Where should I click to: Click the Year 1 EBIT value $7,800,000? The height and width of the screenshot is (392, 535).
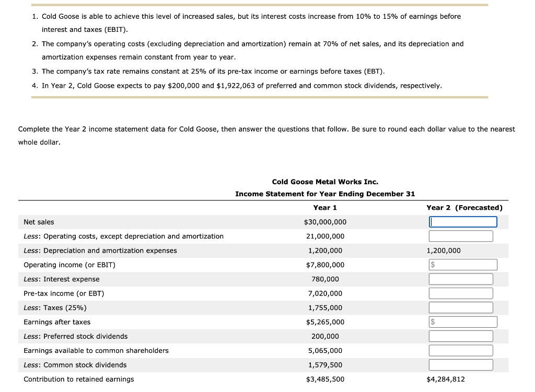click(x=325, y=265)
